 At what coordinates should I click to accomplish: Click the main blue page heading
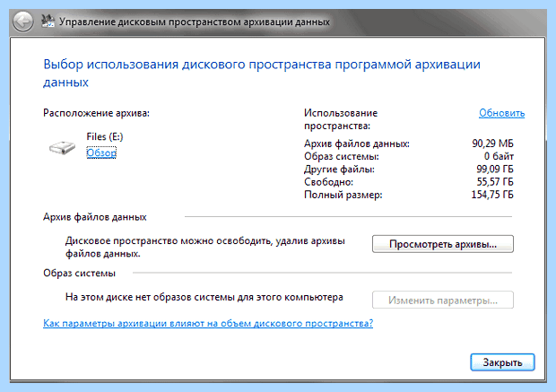tap(262, 73)
